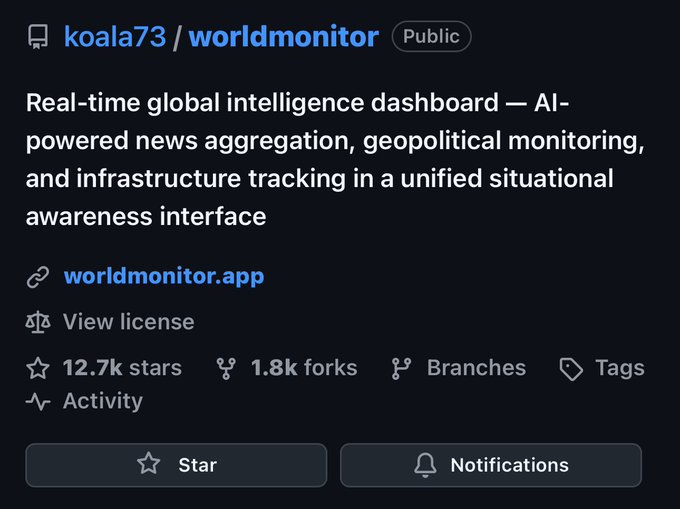Viewport: 680px width, 509px height.
Task: Click the fork icon beside 1.8k forks
Action: tap(227, 368)
